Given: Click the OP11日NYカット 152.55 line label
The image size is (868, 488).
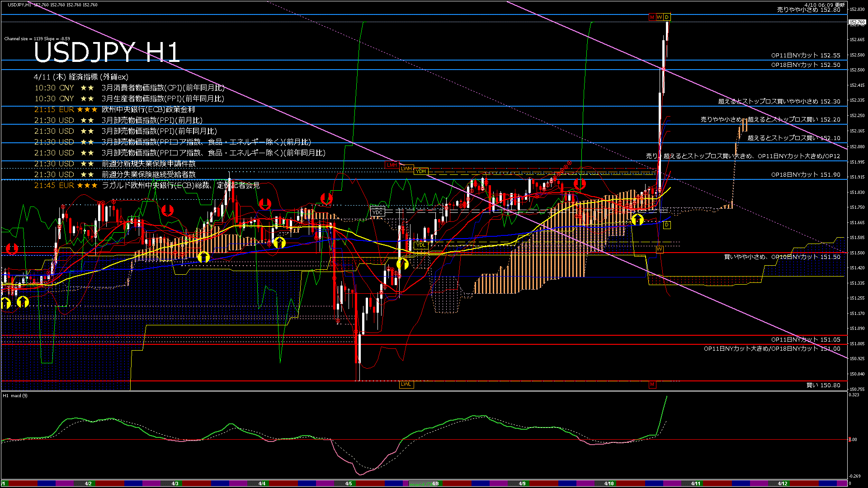Looking at the screenshot, I should pyautogui.click(x=806, y=56).
